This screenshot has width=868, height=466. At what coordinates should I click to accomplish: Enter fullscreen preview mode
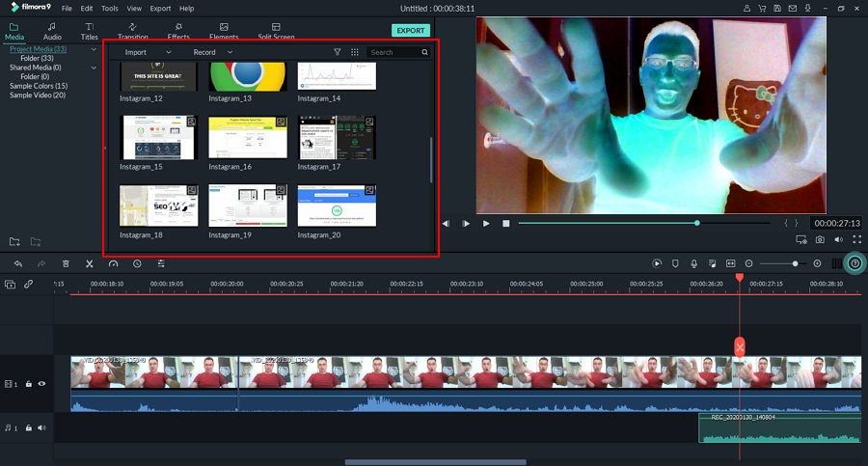point(856,239)
